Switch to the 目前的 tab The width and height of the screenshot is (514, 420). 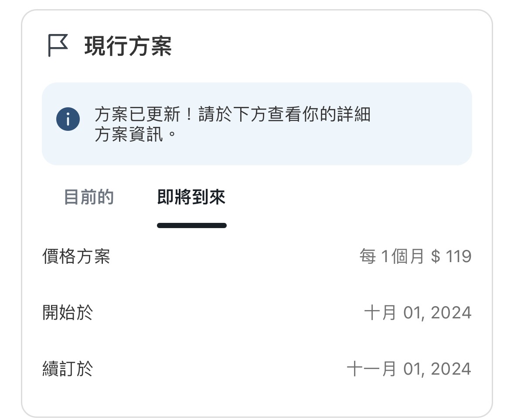pos(89,197)
